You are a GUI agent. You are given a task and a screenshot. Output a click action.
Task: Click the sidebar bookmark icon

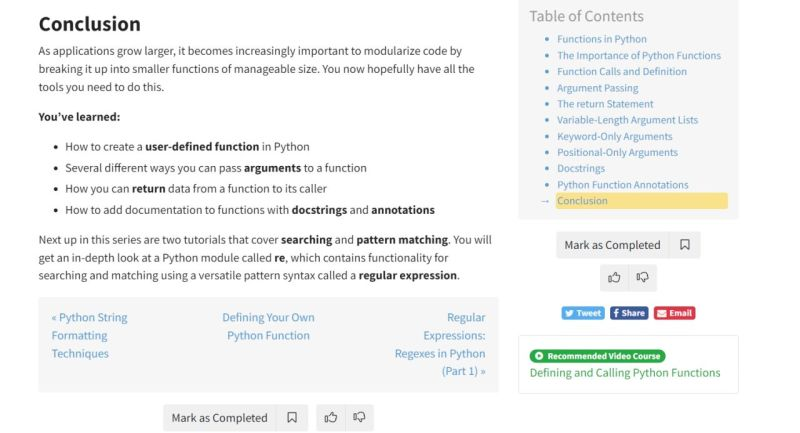tap(685, 245)
